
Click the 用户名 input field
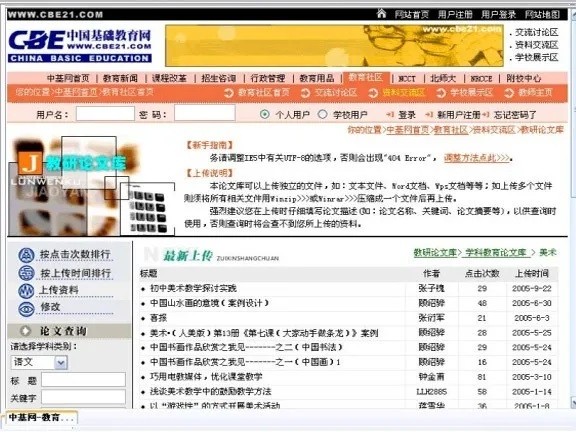[x=105, y=114]
